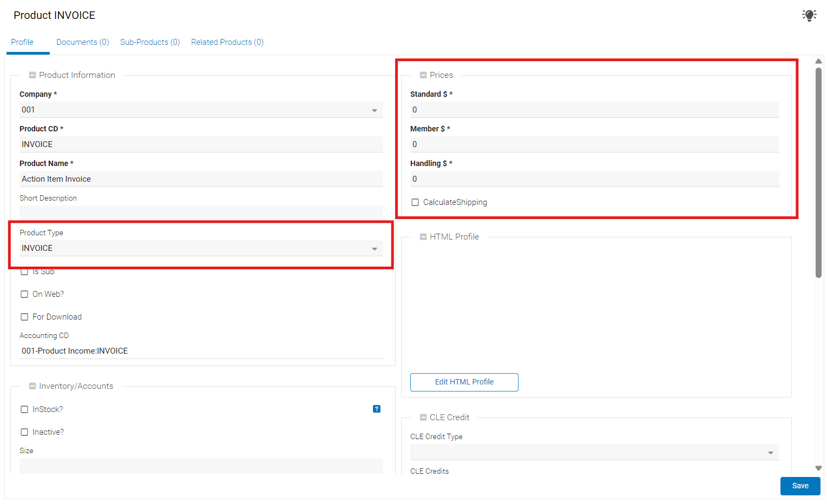Click the Product CD input field
Screen dimensions: 827x504
point(201,144)
